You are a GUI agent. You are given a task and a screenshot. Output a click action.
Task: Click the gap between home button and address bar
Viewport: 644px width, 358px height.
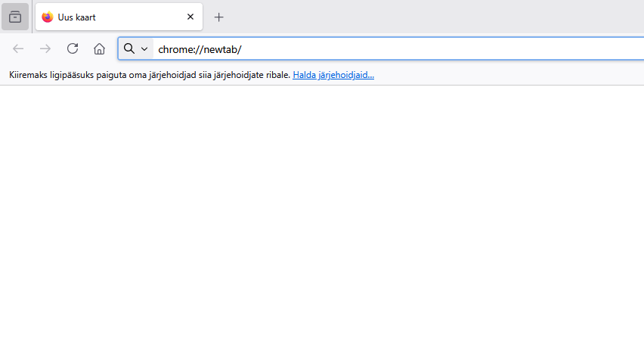click(x=113, y=48)
